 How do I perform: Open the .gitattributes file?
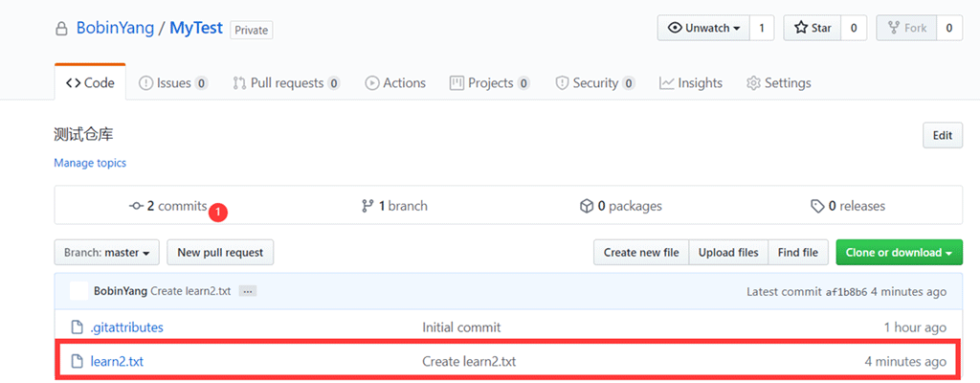[x=127, y=327]
